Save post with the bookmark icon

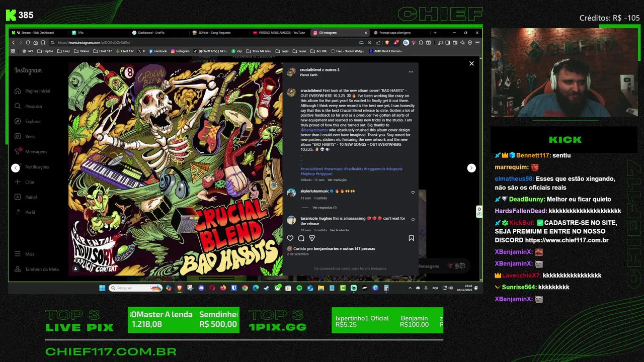411,238
